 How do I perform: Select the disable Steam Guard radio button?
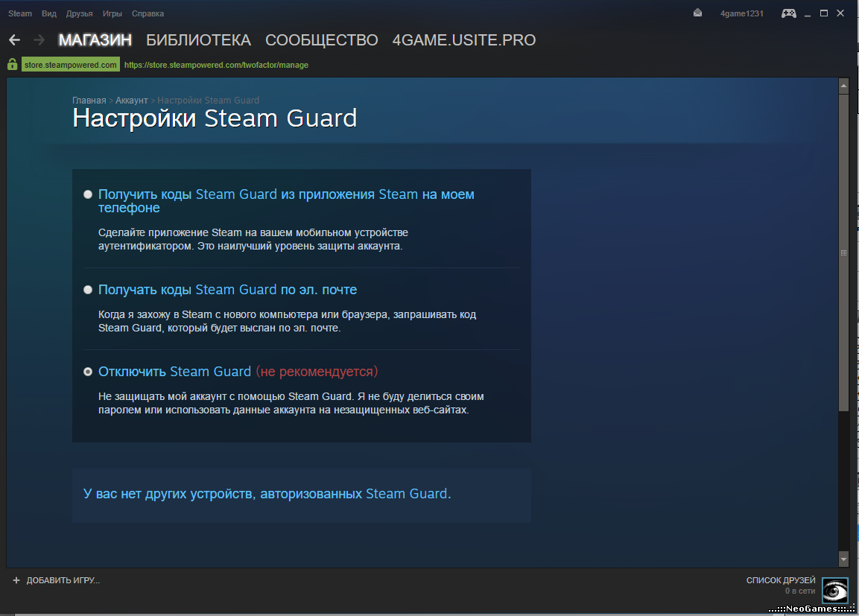[88, 372]
